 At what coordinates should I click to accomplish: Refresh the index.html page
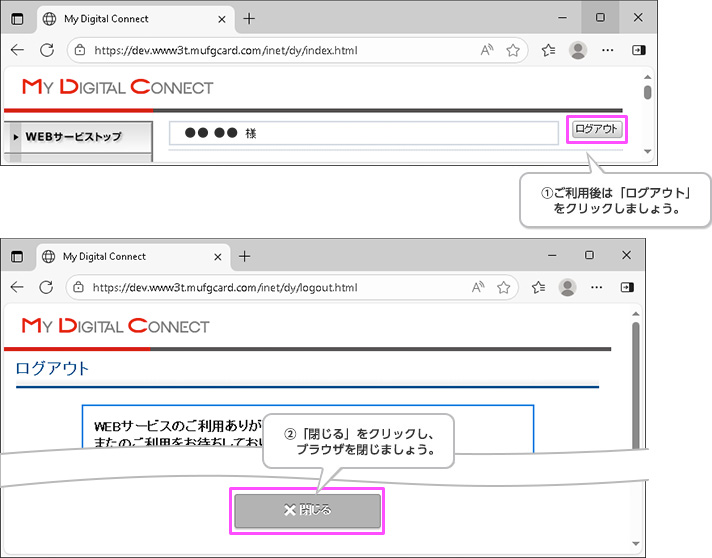pos(46,50)
